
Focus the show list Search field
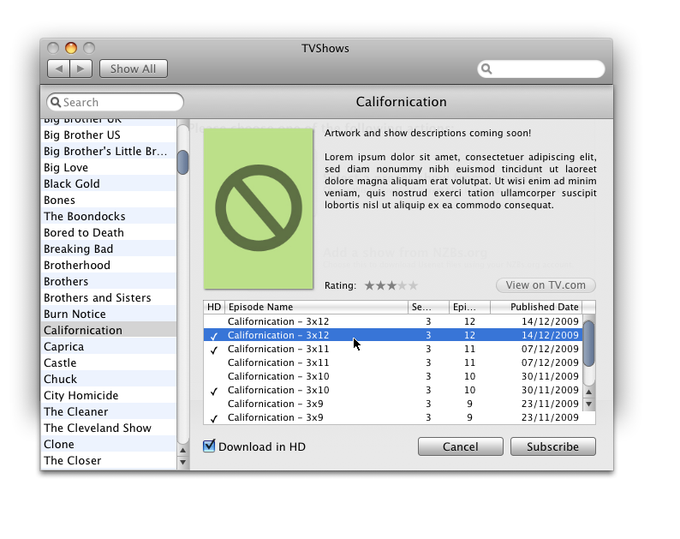[x=115, y=102]
